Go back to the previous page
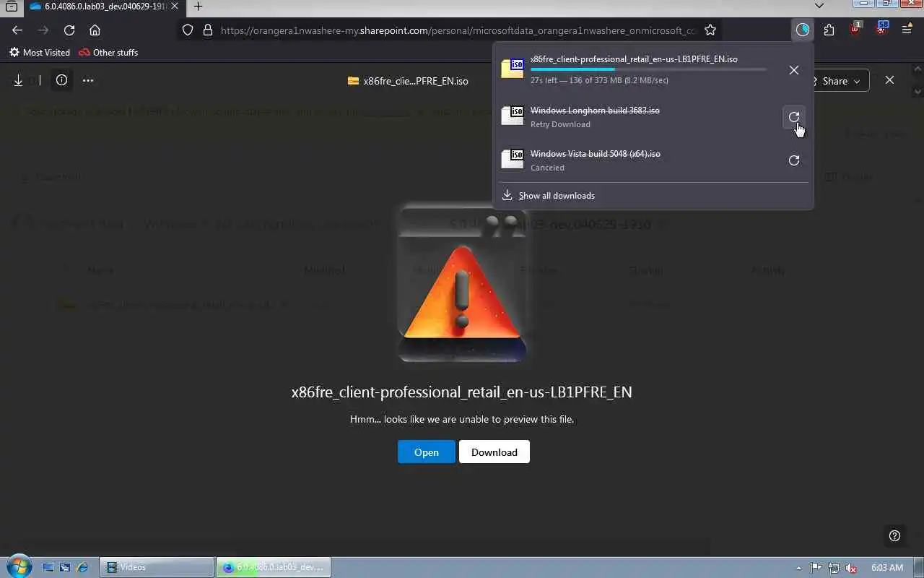This screenshot has height=578, width=924. click(17, 30)
